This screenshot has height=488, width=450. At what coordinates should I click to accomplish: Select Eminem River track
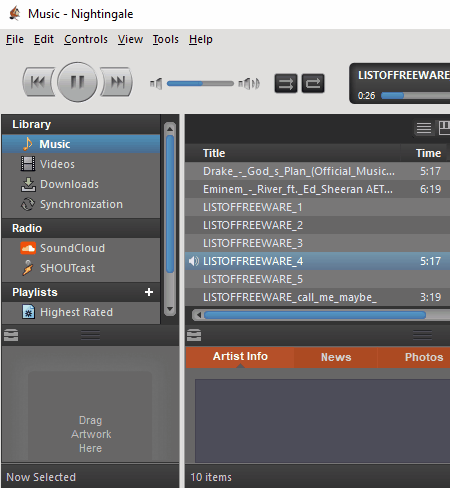(x=318, y=189)
